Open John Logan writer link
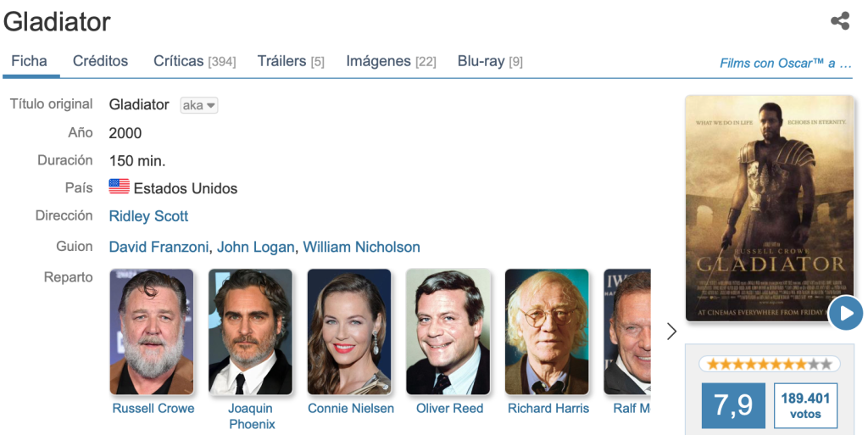The image size is (868, 435). pyautogui.click(x=255, y=247)
